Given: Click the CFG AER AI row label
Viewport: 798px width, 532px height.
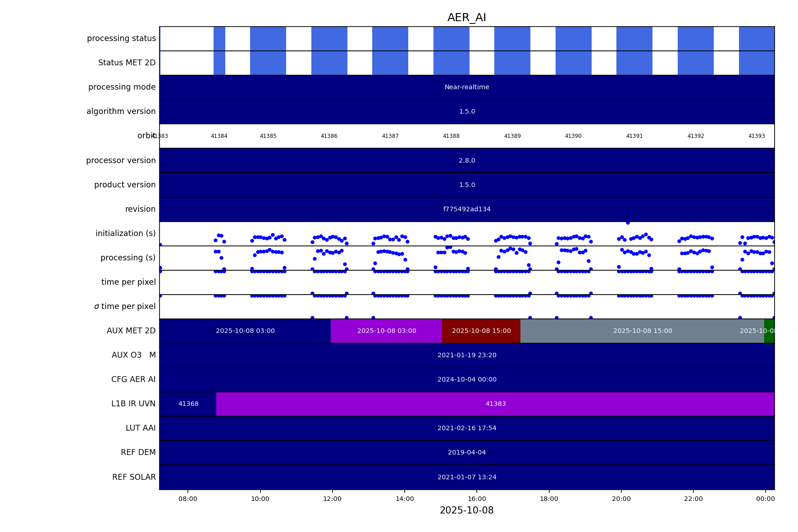Looking at the screenshot, I should tap(133, 380).
